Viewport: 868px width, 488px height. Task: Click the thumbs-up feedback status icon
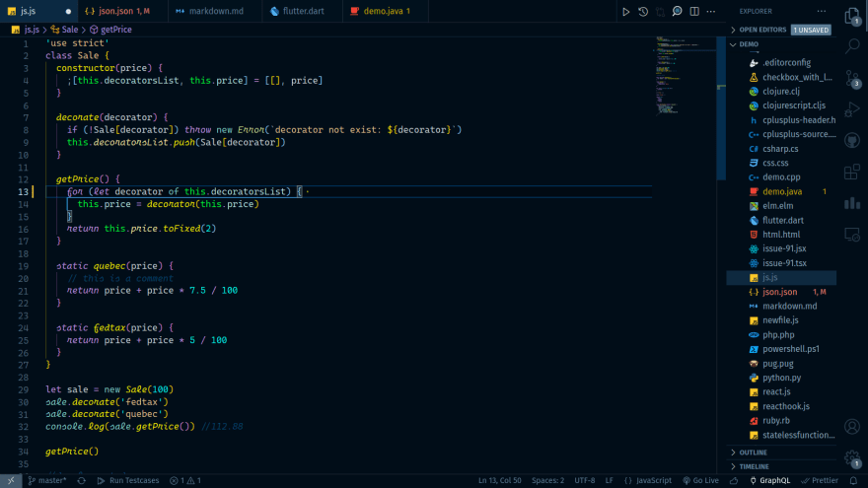coord(734,481)
